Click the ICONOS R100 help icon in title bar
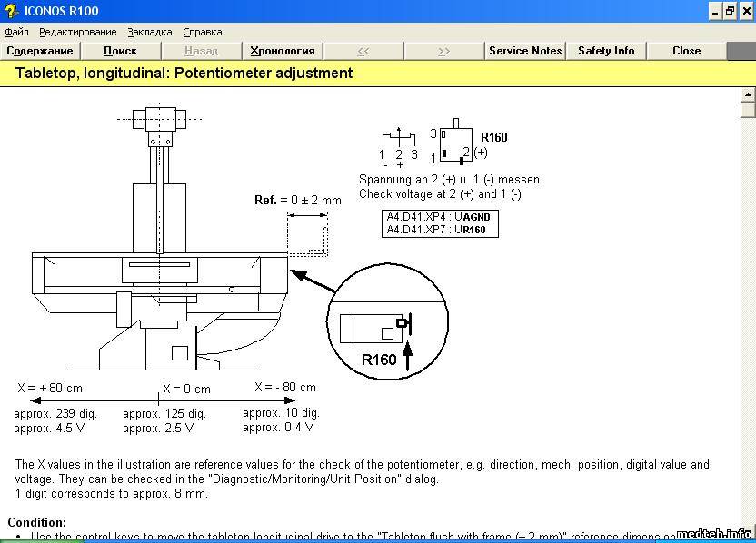Screen dimensions: 756x543 pos(10,11)
